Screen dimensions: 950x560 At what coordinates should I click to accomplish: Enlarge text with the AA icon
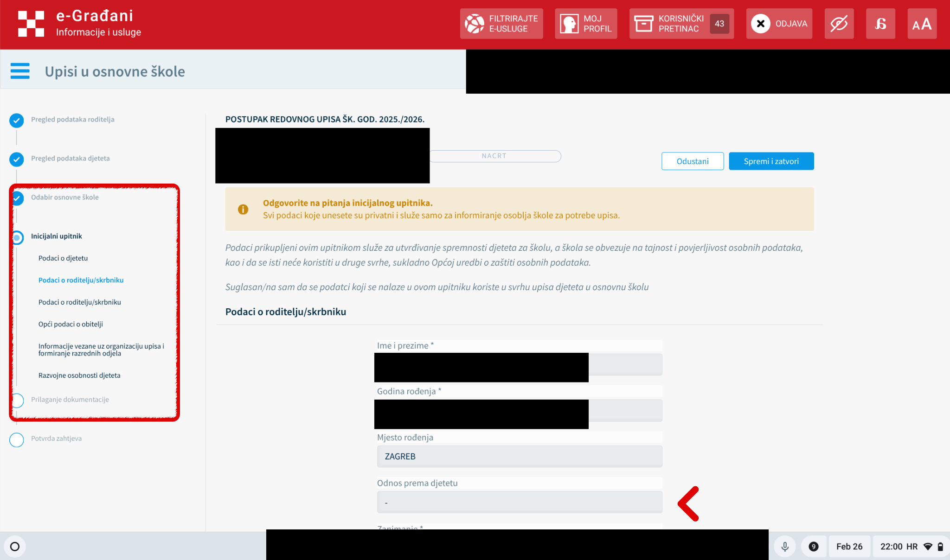922,24
